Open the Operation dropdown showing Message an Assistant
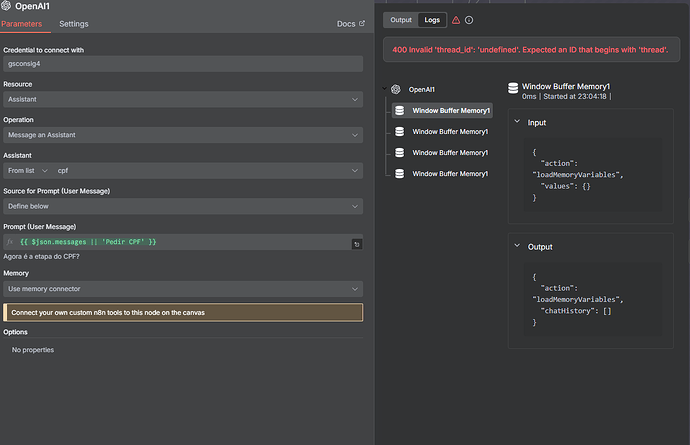The width and height of the screenshot is (690, 445). (x=183, y=135)
